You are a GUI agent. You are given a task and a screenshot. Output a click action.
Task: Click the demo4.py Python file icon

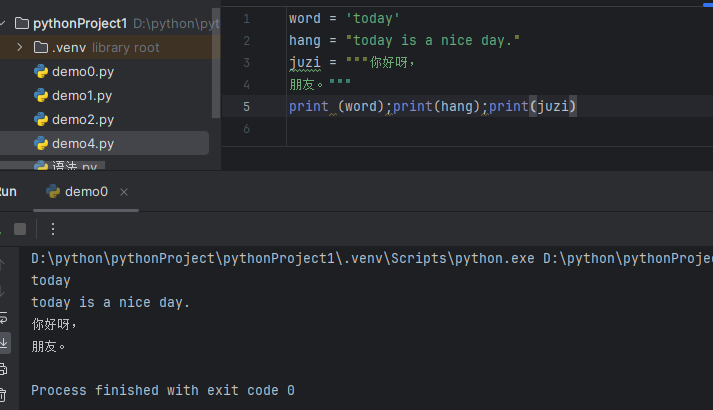(x=41, y=144)
